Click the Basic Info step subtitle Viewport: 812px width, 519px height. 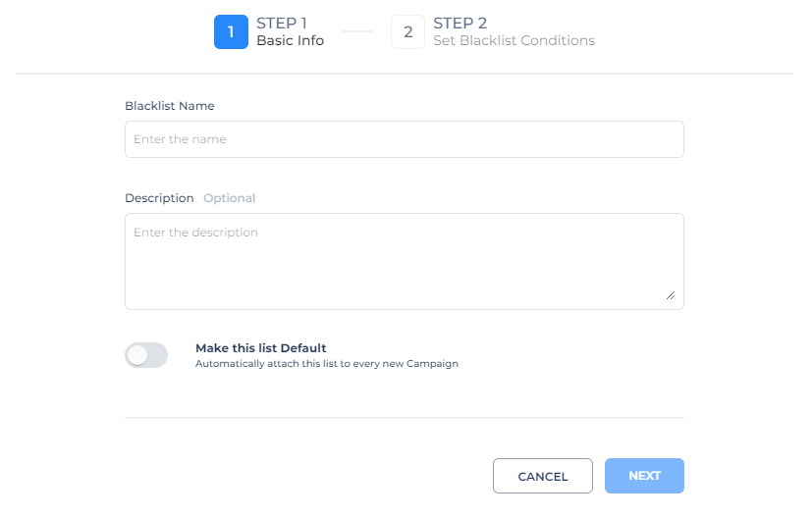coord(290,41)
